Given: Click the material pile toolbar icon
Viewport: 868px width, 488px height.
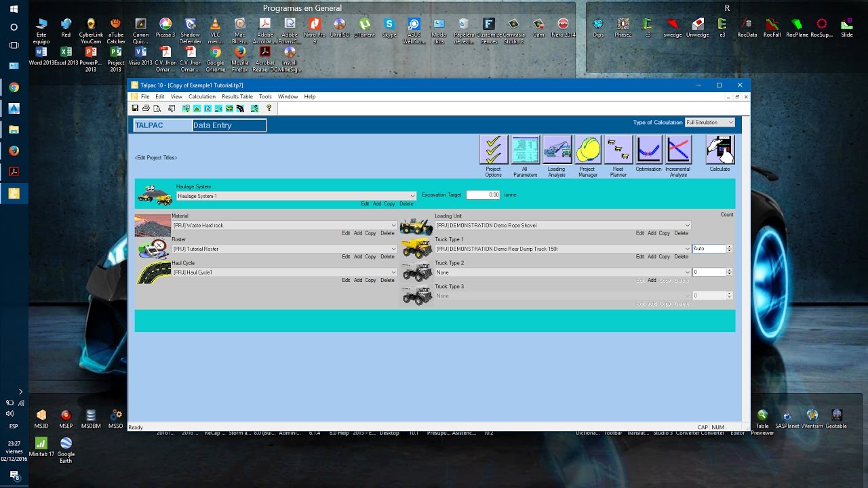Looking at the screenshot, I should 197,108.
